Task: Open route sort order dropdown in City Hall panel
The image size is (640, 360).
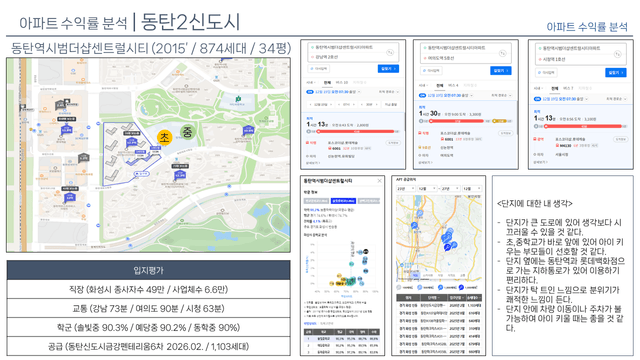Action: coord(616,99)
